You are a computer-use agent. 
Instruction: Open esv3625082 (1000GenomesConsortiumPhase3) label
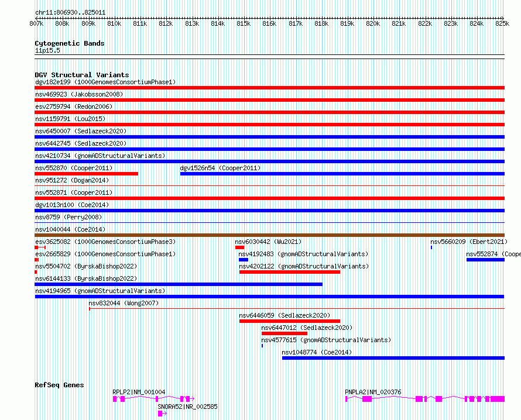coord(105,242)
